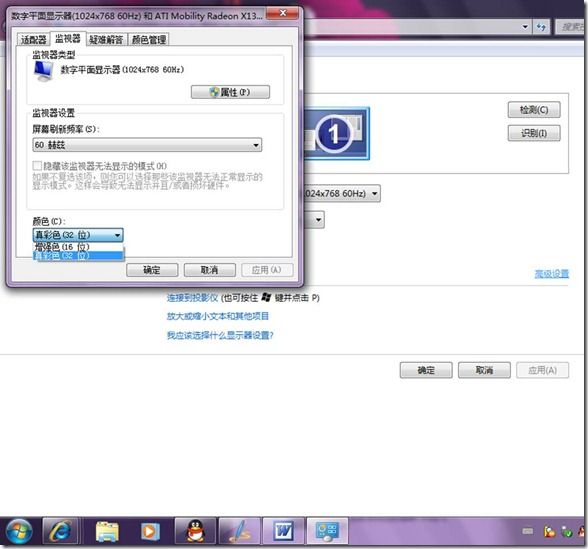
Task: Open the 连接到投影仪 link
Action: [192, 298]
